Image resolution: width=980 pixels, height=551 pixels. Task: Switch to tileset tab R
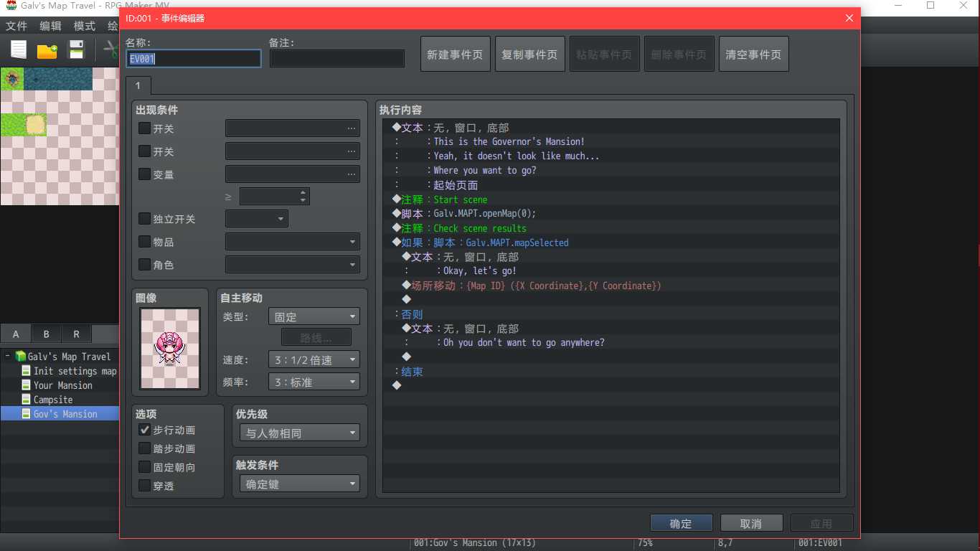76,334
